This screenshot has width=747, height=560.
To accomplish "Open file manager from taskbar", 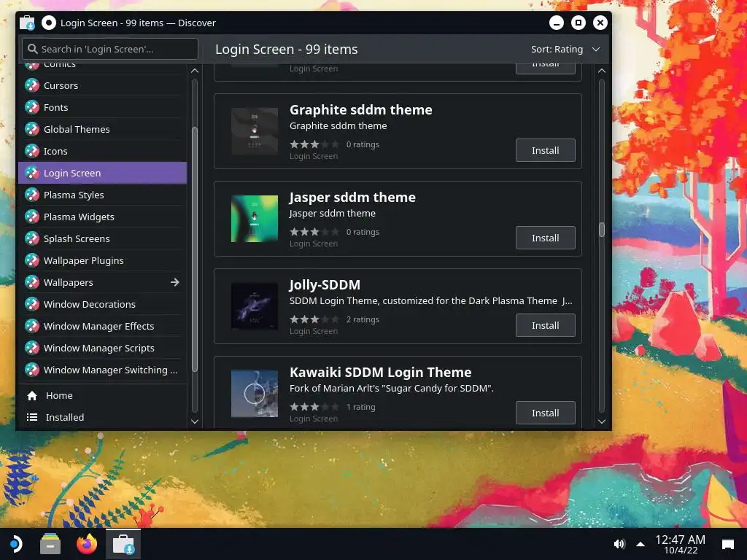I will coord(50,544).
